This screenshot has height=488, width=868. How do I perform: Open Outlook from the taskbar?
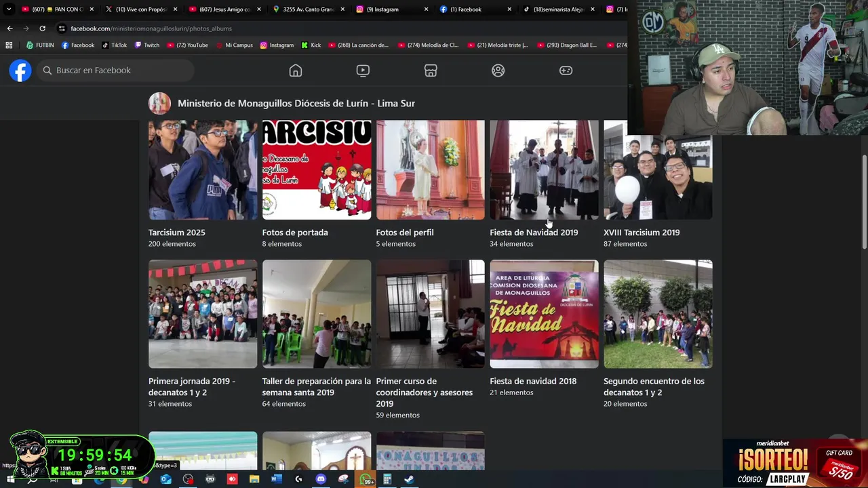pos(166,479)
